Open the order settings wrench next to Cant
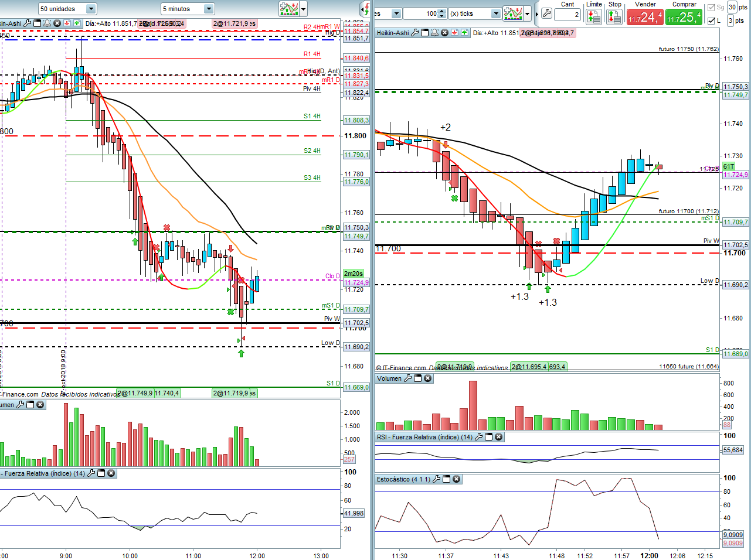The width and height of the screenshot is (751, 560). 546,13
